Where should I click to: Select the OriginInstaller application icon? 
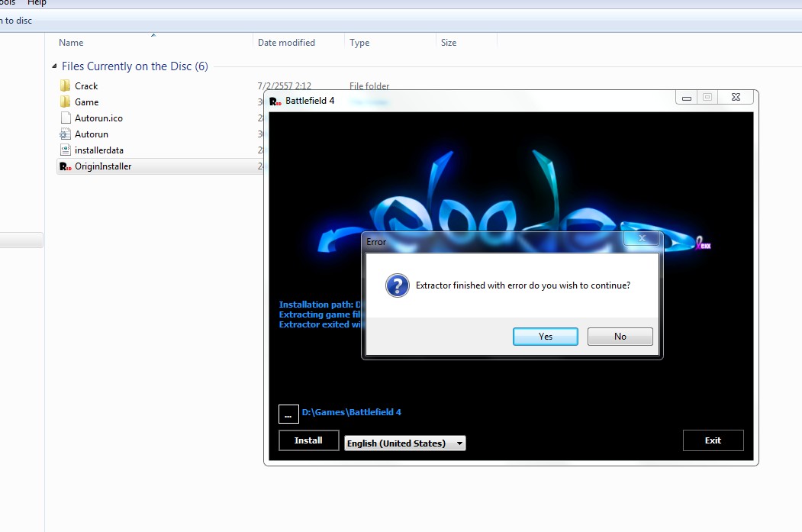65,166
